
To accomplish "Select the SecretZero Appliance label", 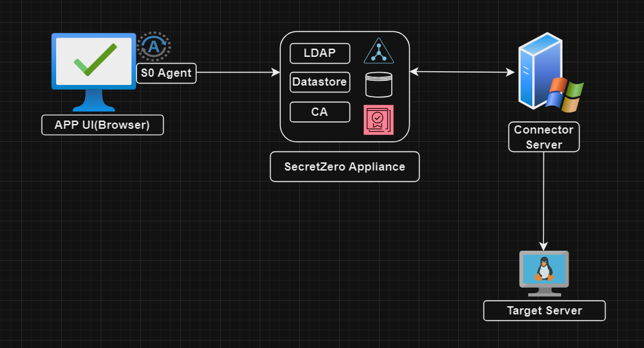I will (345, 166).
